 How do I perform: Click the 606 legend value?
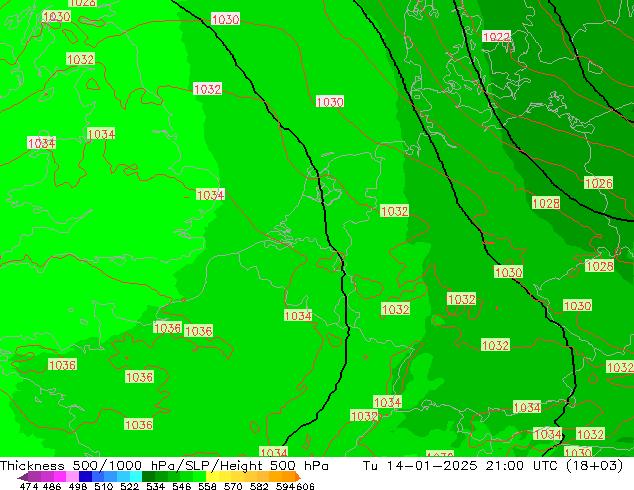point(304,486)
